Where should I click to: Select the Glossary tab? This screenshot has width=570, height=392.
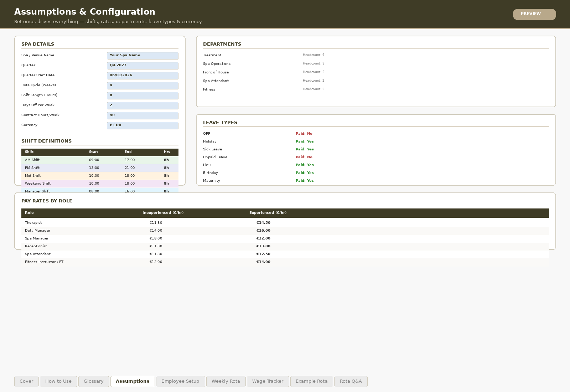coord(93,381)
